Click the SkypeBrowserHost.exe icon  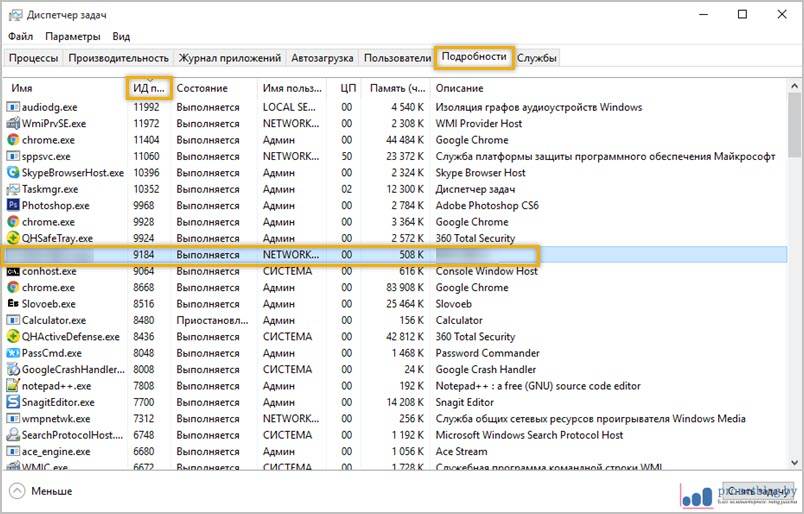coord(13,172)
